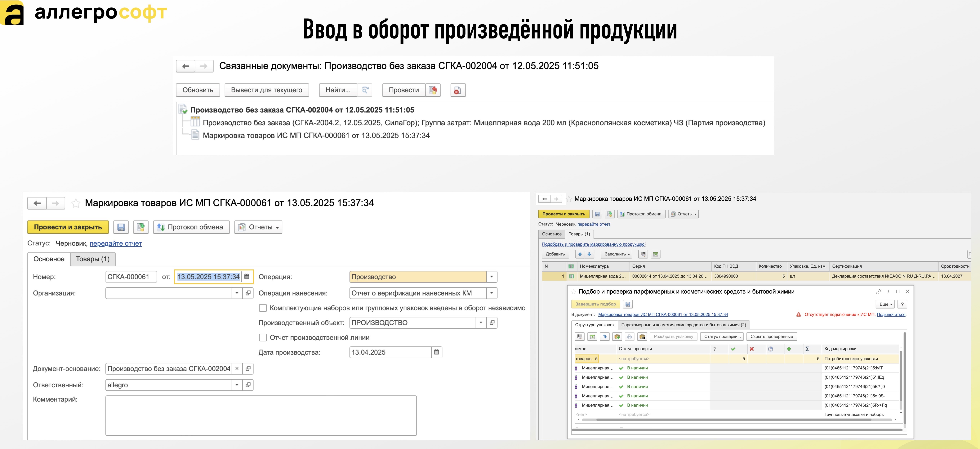Viewport: 980px width, 449px height.
Task: Expand the Организация dropdown arrow
Action: 237,293
